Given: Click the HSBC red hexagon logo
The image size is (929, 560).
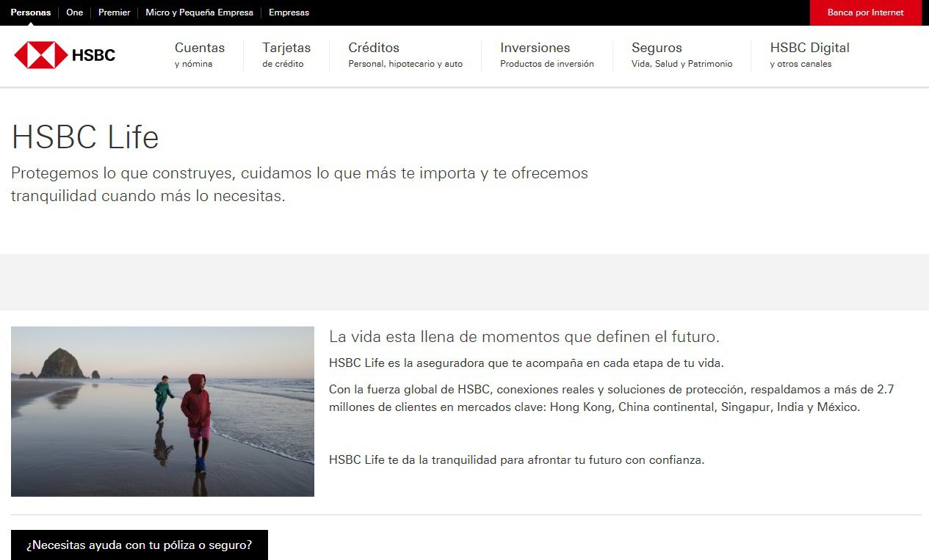Looking at the screenshot, I should (x=41, y=55).
